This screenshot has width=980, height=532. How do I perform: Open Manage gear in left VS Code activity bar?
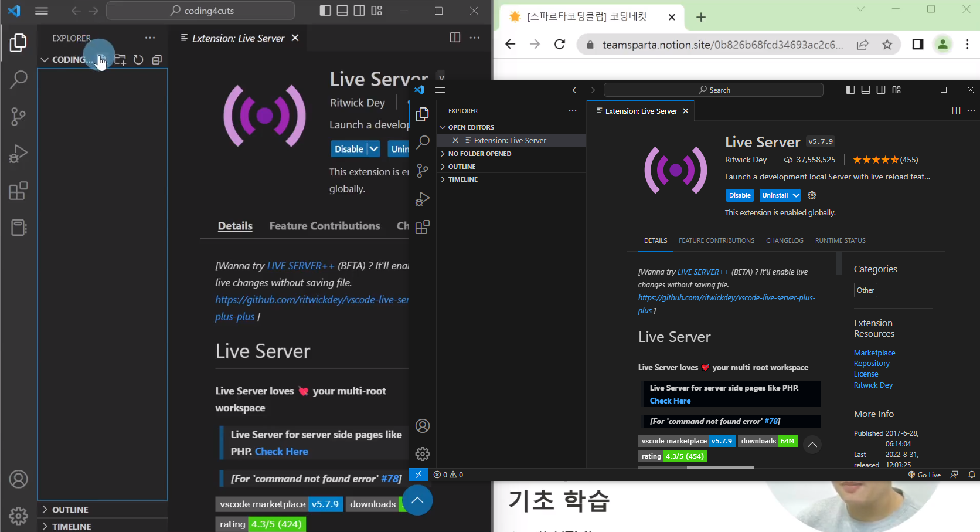point(19,516)
